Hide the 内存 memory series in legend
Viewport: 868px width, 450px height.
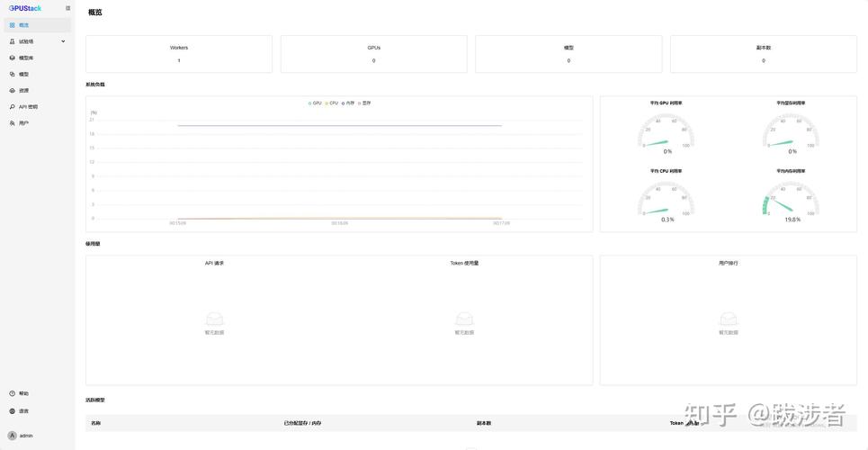point(350,103)
